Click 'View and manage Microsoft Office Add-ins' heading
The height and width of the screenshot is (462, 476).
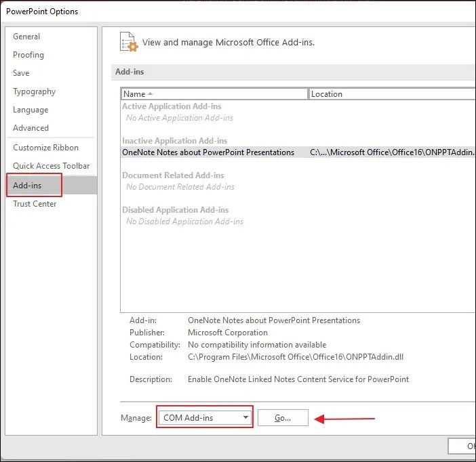click(229, 43)
